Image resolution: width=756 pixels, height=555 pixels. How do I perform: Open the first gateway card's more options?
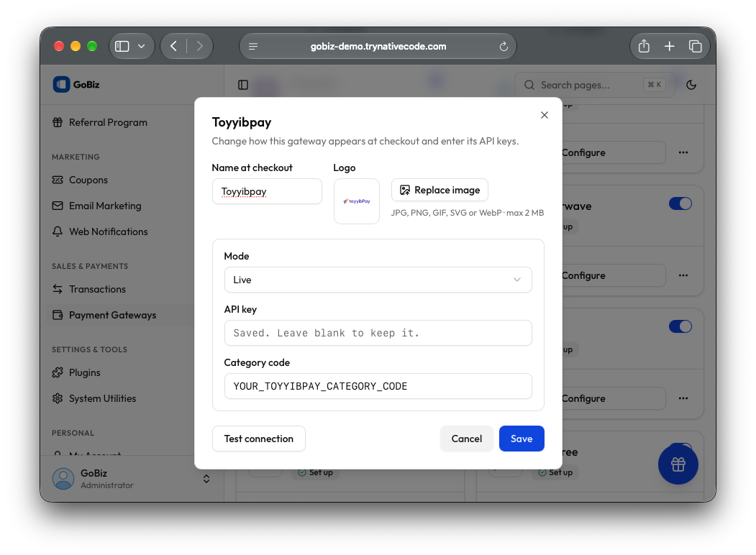click(683, 152)
